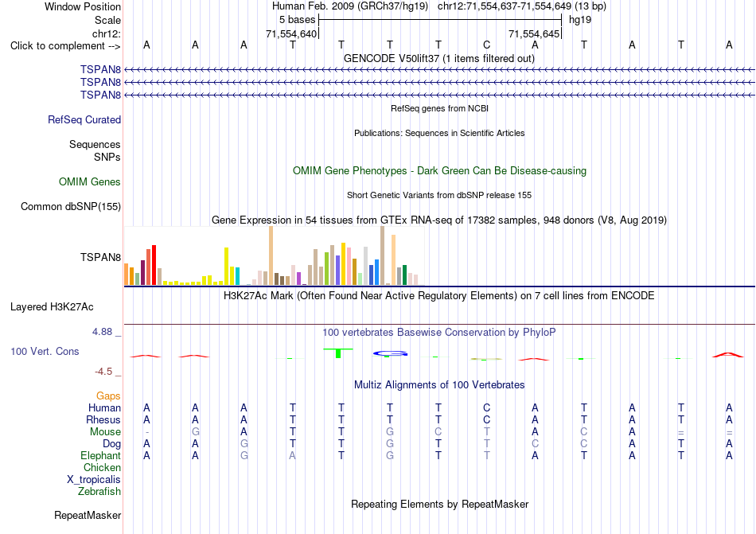
Task: Click the hg19 label beside scale bar
Action: [580, 20]
